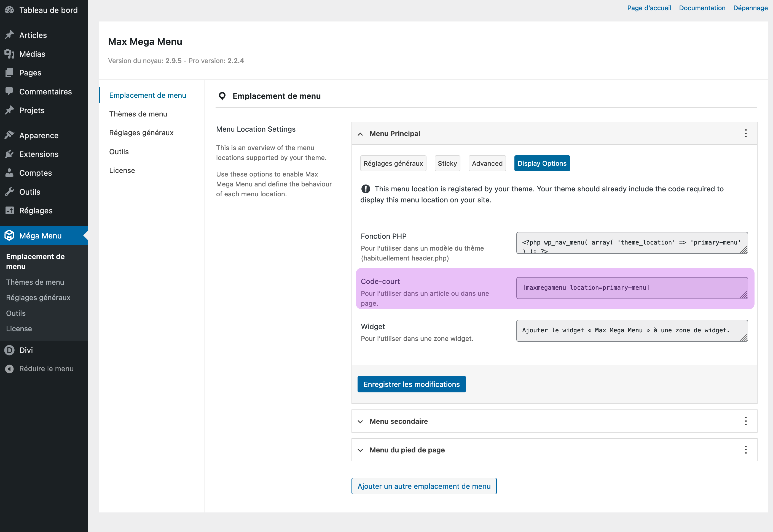Viewport: 773px width, 532px height.
Task: Expand the Menu secondaire section
Action: 360,421
